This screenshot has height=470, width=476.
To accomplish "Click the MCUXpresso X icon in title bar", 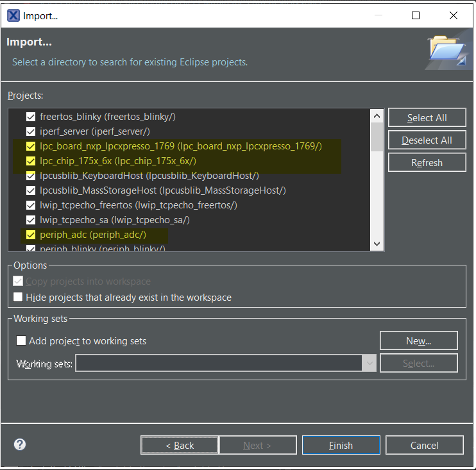I will pyautogui.click(x=13, y=15).
